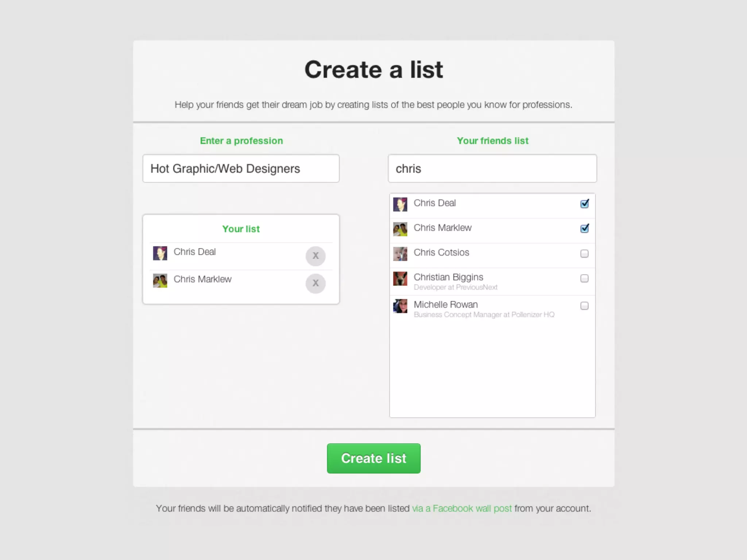The width and height of the screenshot is (747, 560).
Task: Click Christian Biggins's profile picture
Action: 400,279
